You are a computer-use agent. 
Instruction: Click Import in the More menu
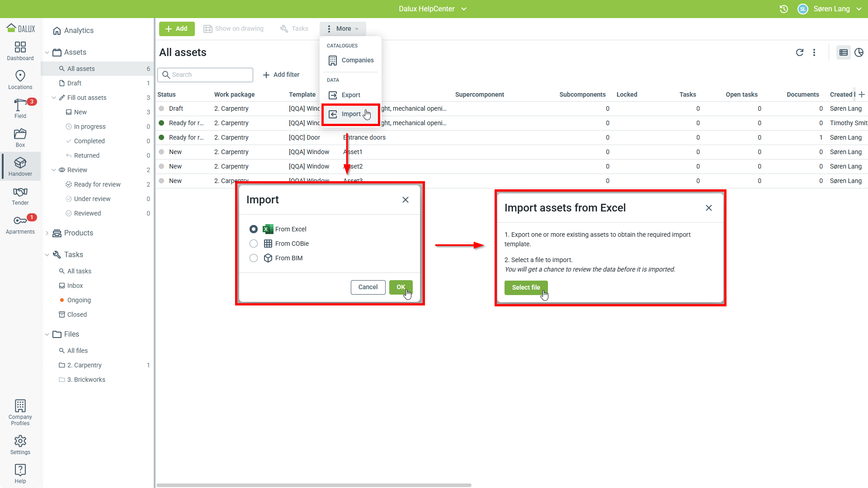[x=351, y=114]
